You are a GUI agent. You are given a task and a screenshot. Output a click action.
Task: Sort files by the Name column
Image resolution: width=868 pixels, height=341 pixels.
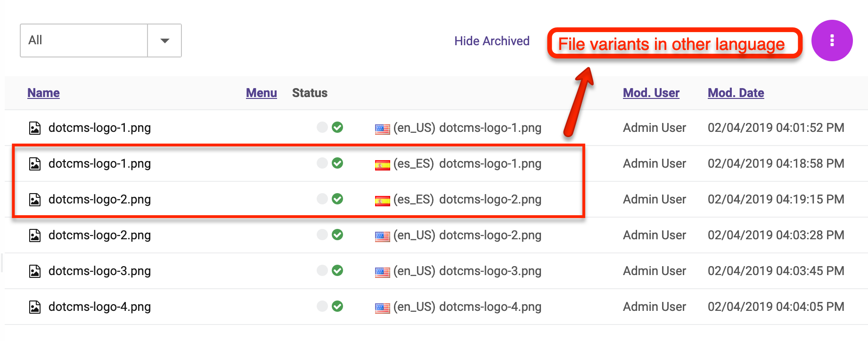point(43,93)
